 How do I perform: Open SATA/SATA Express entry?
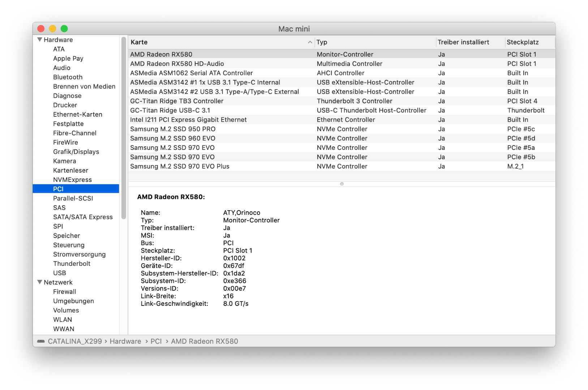tap(83, 217)
